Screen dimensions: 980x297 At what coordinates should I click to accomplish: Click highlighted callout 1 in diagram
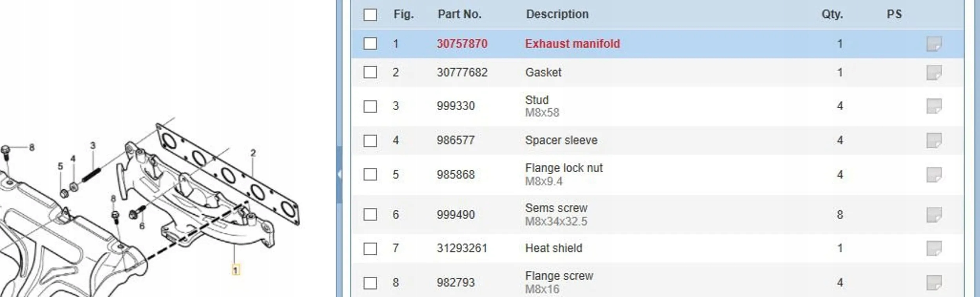(236, 270)
